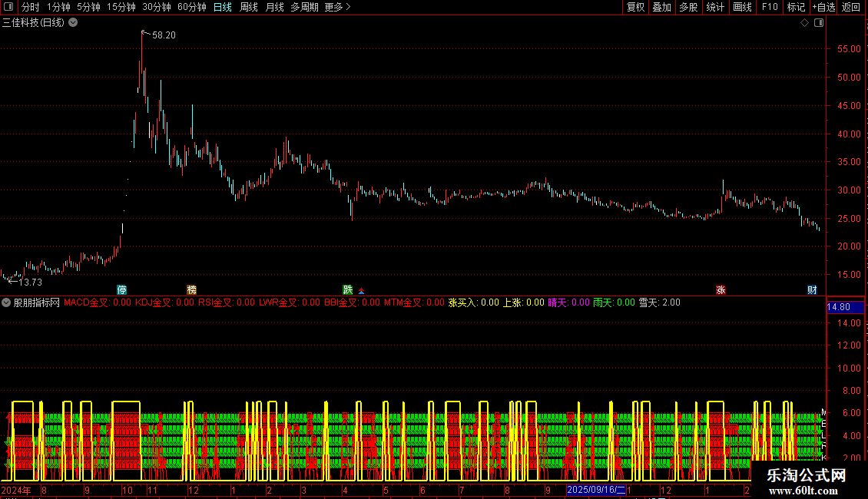Image resolution: width=868 pixels, height=499 pixels.
Task: Click the 雪天: 2.00 readout
Action: (659, 302)
